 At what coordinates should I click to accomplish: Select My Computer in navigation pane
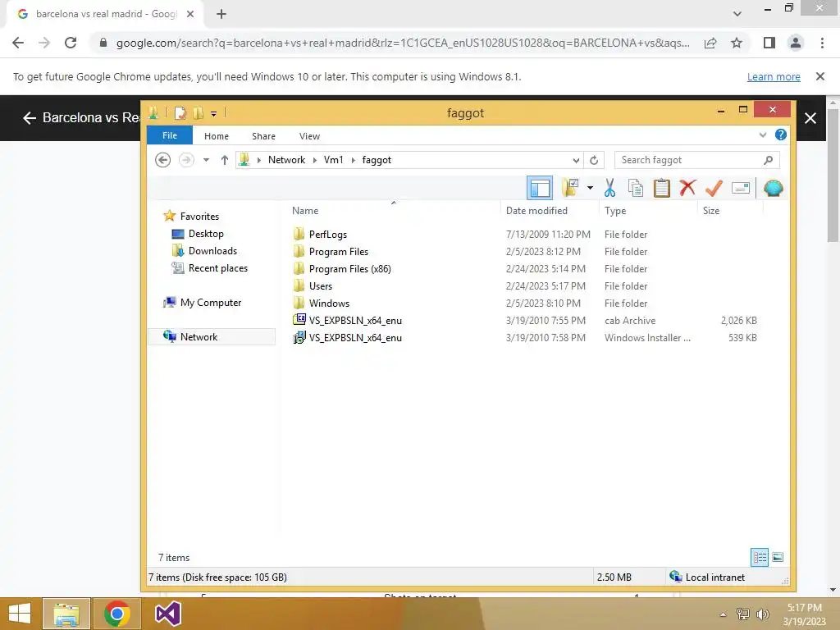pyautogui.click(x=202, y=302)
